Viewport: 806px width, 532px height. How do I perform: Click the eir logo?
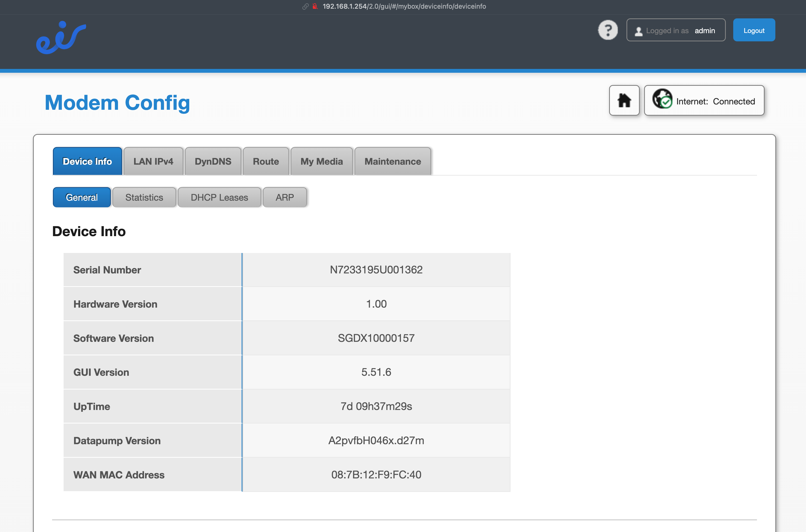61,37
